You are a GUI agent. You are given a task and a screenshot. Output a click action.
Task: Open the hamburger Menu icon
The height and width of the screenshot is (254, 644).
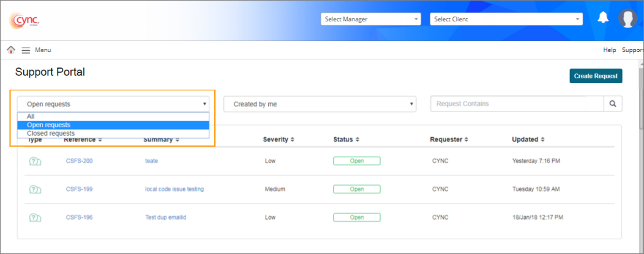pyautogui.click(x=26, y=50)
